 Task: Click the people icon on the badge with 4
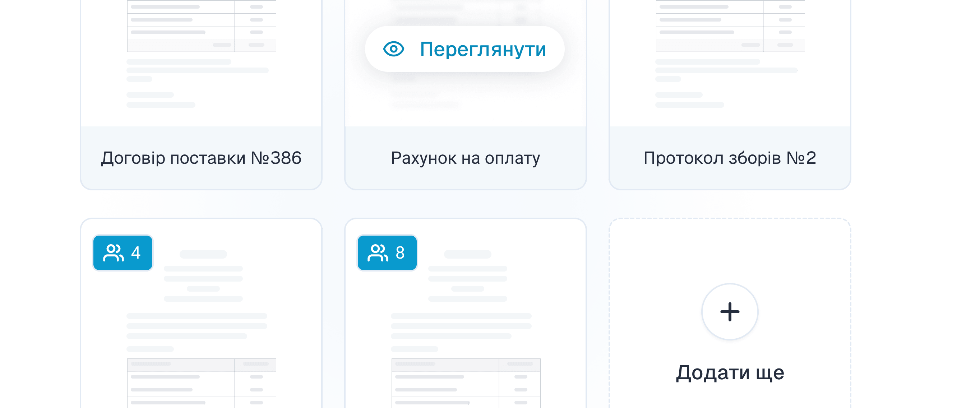[x=114, y=253]
